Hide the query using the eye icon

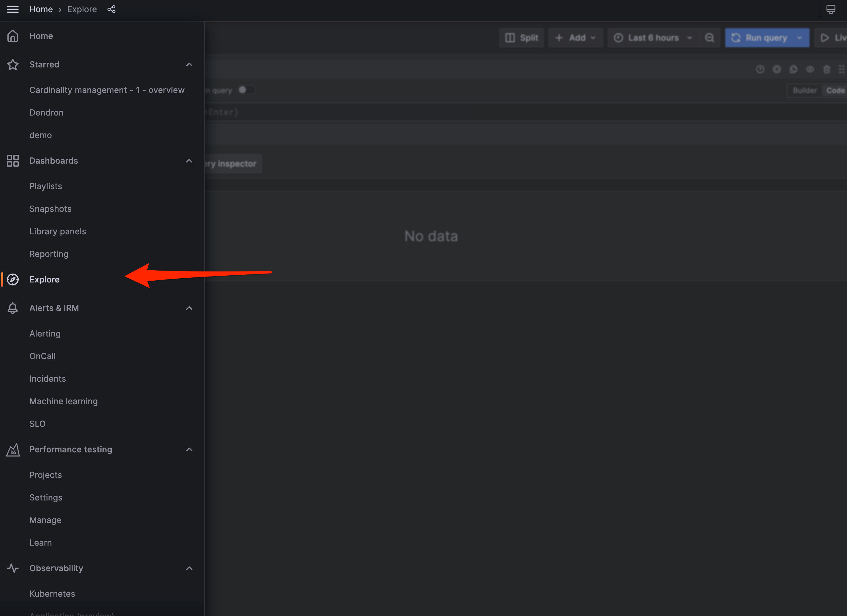(810, 69)
